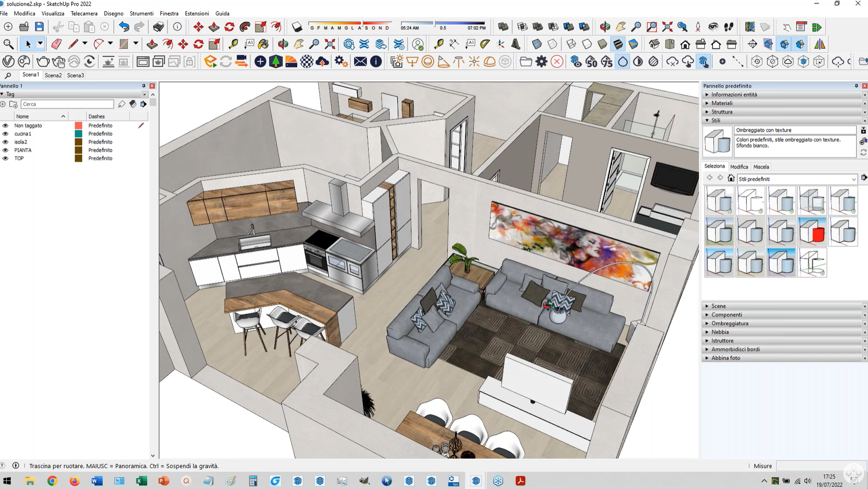Select the Protractor tool
Image resolution: width=868 pixels, height=489 pixels.
click(x=485, y=44)
